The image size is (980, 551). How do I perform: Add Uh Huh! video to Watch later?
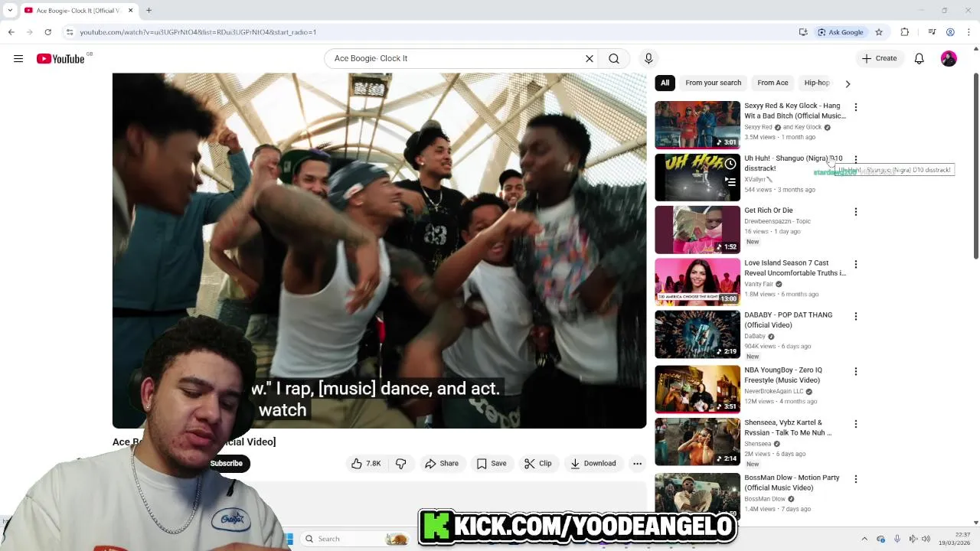click(731, 164)
